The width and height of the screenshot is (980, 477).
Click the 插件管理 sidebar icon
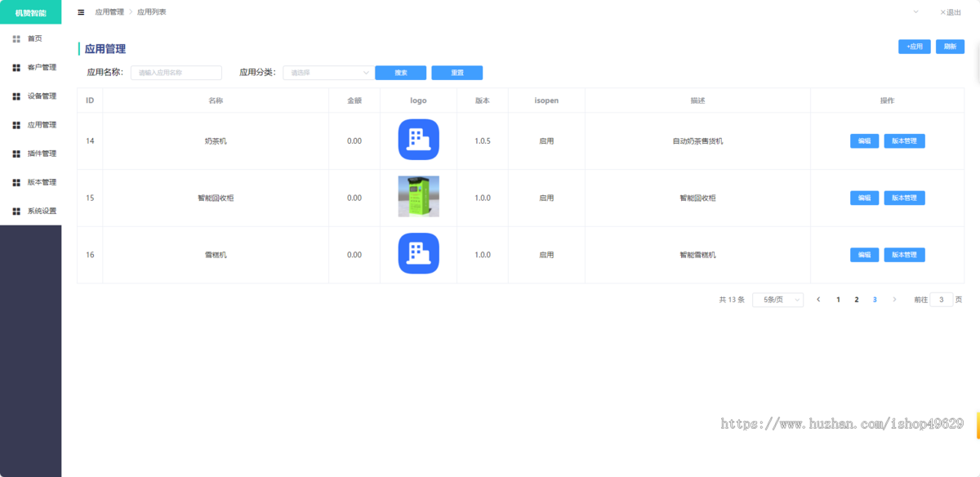(x=16, y=154)
